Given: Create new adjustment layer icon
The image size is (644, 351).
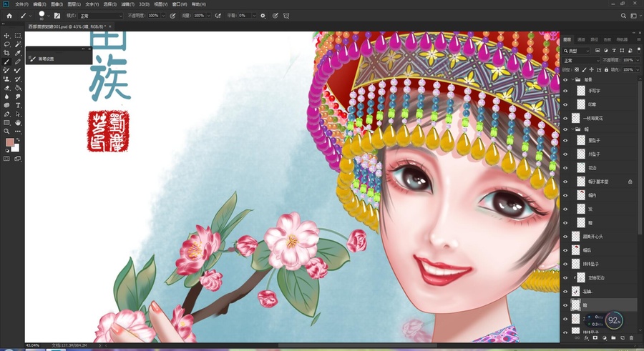Looking at the screenshot, I should 604,338.
